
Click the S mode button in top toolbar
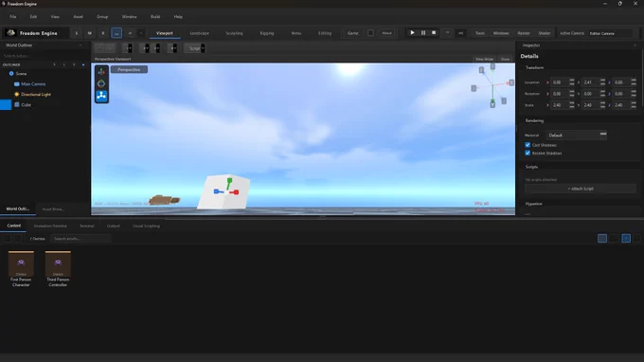(x=77, y=33)
